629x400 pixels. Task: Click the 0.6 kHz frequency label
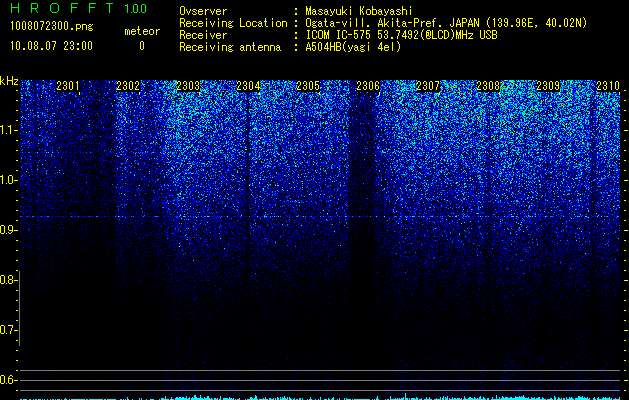click(x=8, y=380)
